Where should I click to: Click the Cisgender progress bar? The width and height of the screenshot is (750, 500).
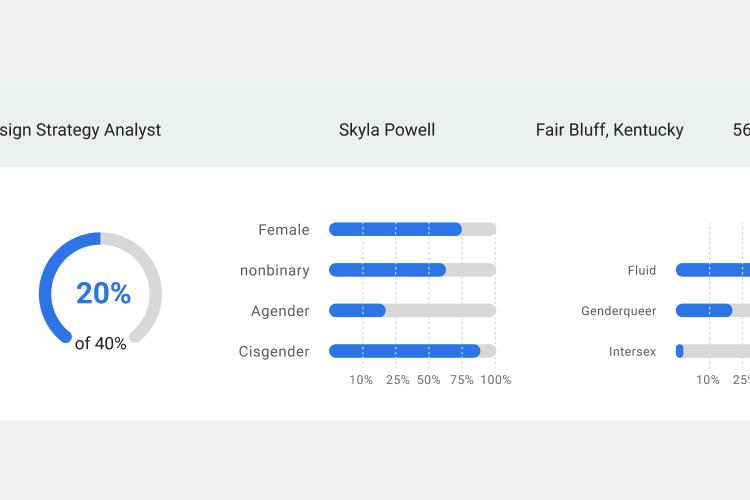412,351
